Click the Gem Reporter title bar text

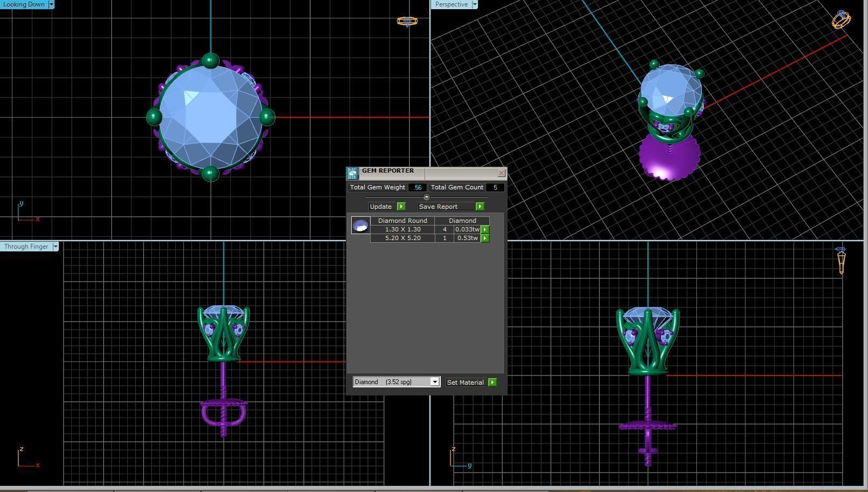388,170
